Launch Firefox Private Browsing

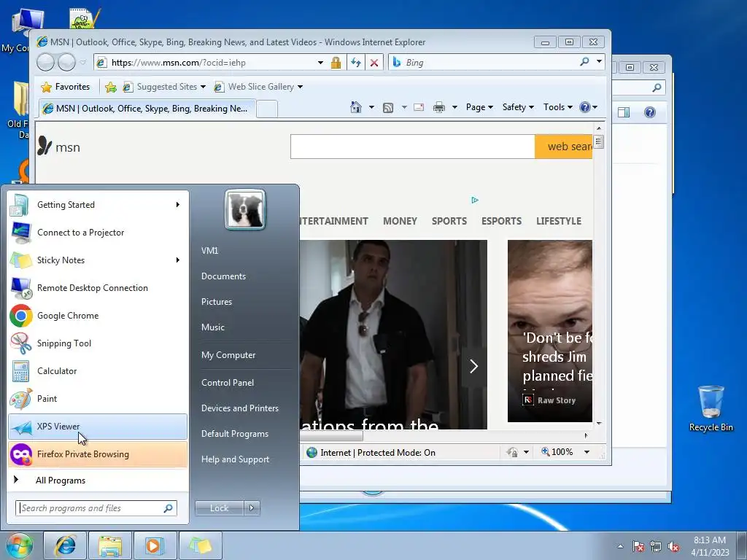pyautogui.click(x=98, y=454)
